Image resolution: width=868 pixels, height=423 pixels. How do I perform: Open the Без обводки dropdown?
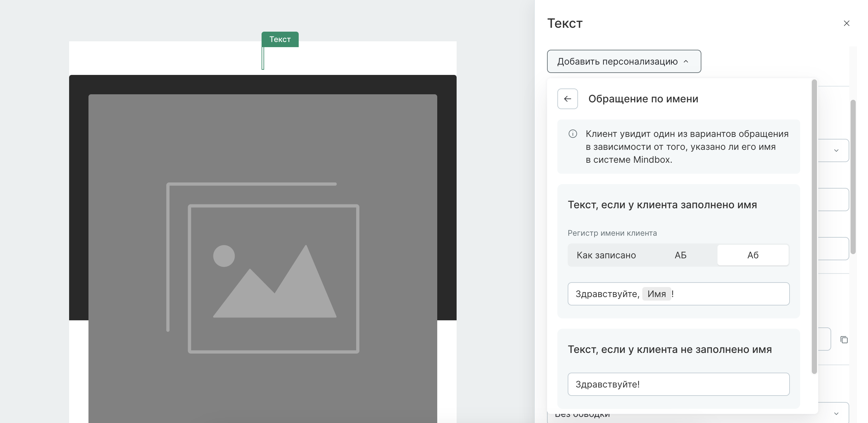(697, 413)
